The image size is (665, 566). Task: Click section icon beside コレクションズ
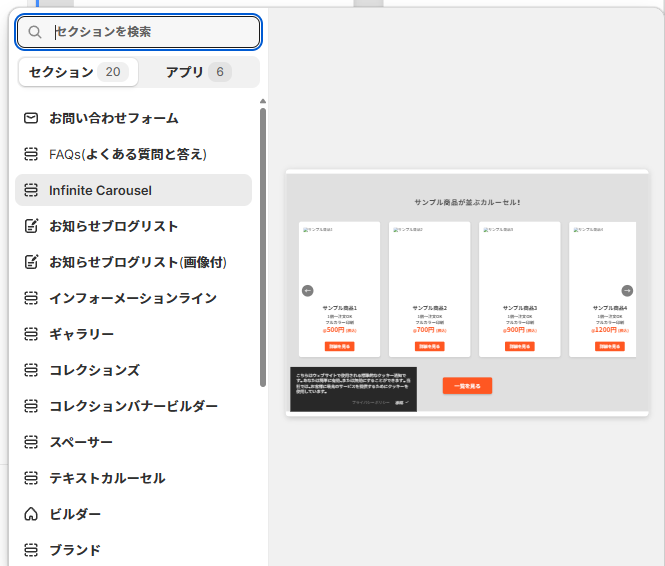coord(31,370)
